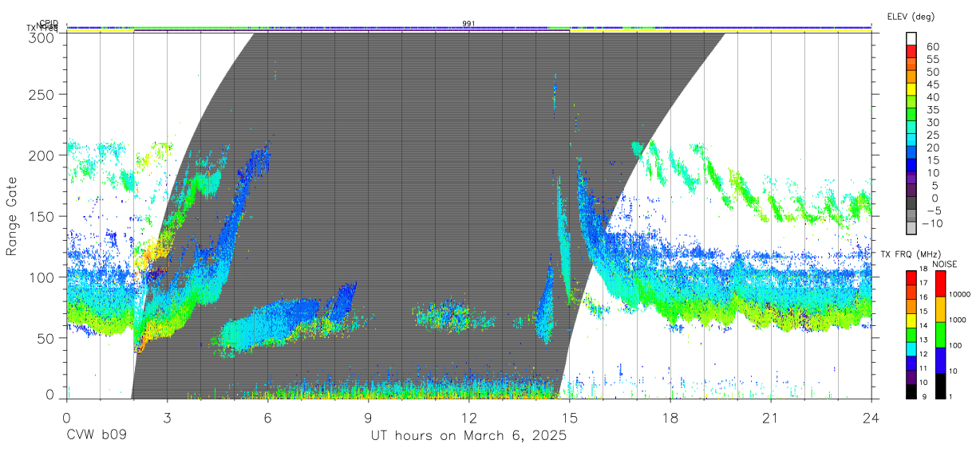The width and height of the screenshot is (980, 452).
Task: Click the 1000 label on NOISE colorbar
Action: [958, 320]
